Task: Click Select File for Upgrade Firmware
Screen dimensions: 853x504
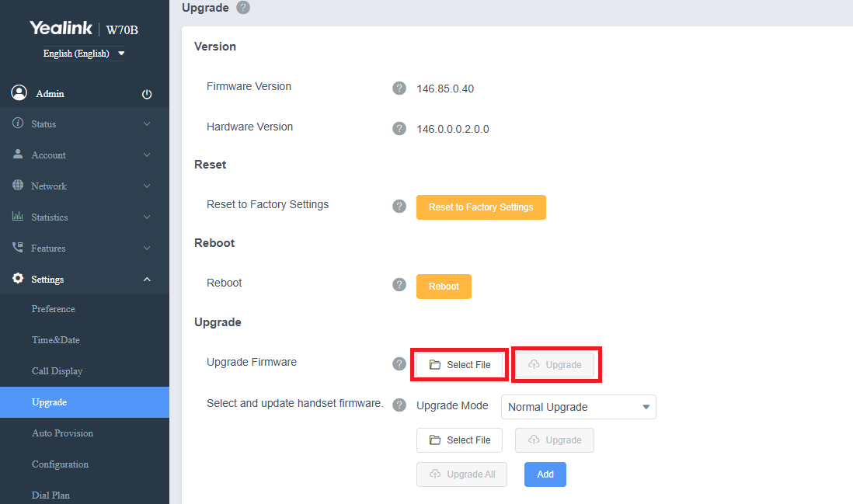Action: tap(459, 365)
